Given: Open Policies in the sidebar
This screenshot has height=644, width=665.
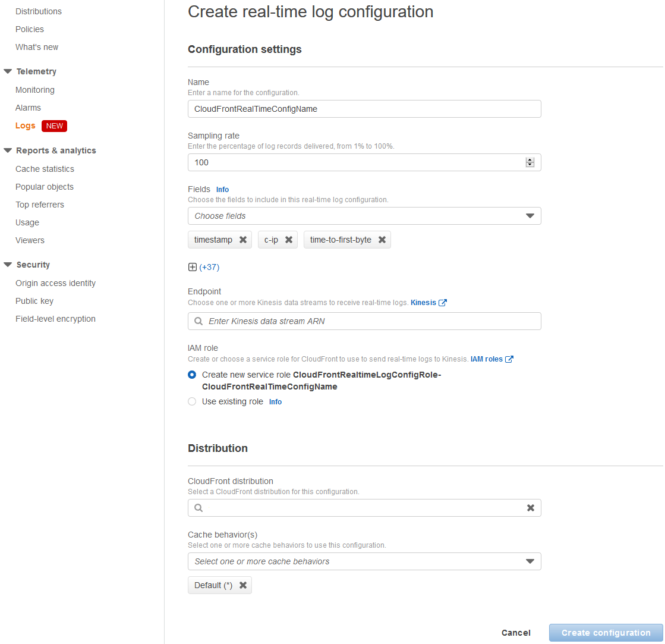Looking at the screenshot, I should 30,29.
